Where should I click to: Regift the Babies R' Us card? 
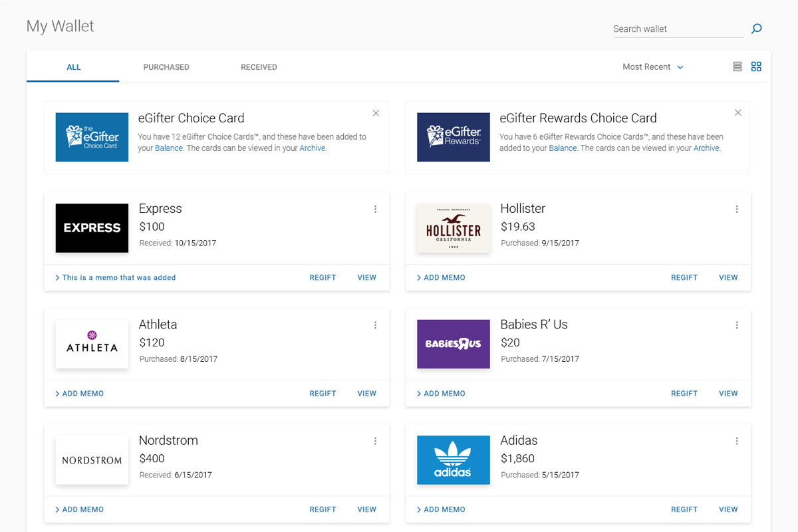[684, 394]
